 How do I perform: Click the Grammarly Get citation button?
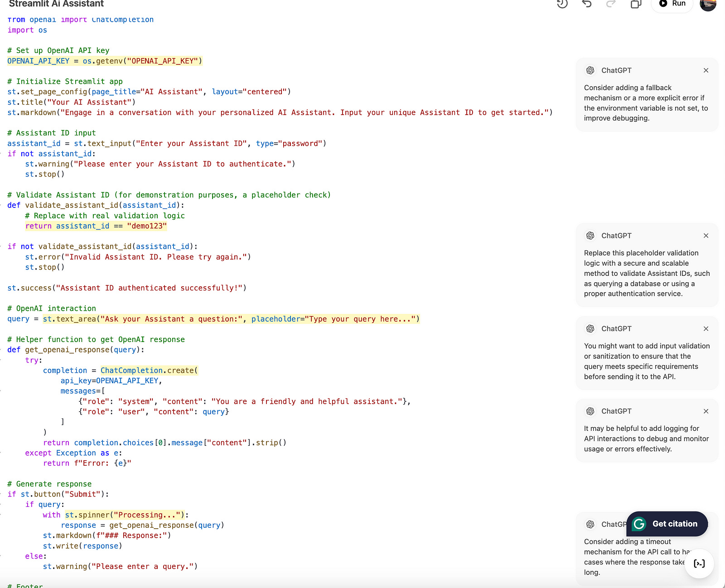(x=667, y=524)
